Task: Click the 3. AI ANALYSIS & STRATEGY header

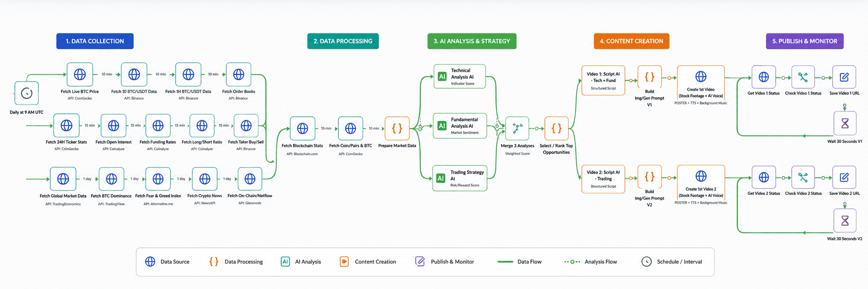Action: click(x=472, y=41)
